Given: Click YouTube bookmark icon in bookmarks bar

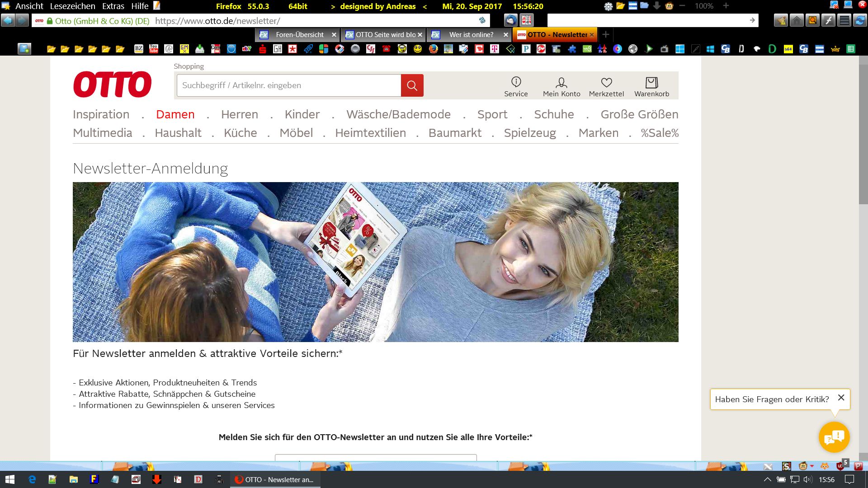Looking at the screenshot, I should (154, 49).
